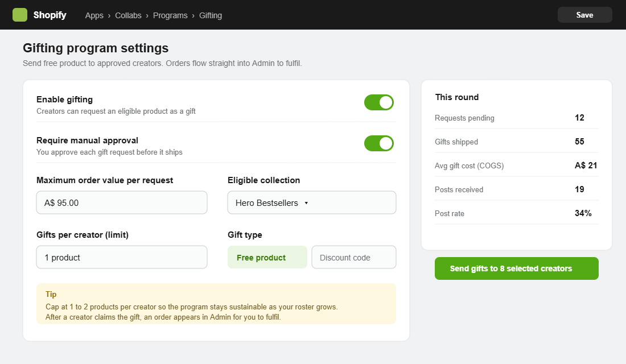Click the This round heading
Viewport: 626px width, 364px height.
(457, 97)
